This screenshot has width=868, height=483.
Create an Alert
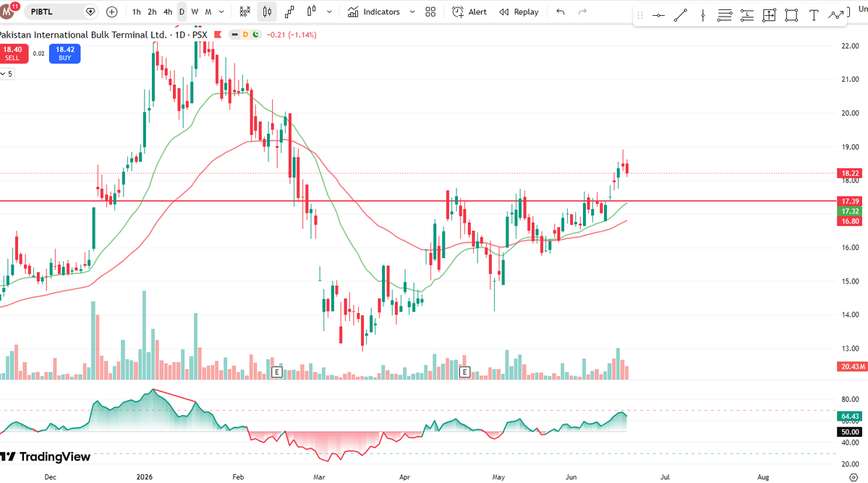coord(469,12)
